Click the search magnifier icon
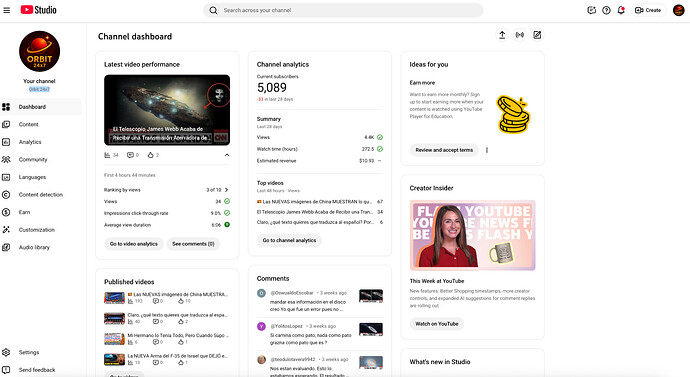Screen dimensions: 690x377 click(x=213, y=10)
